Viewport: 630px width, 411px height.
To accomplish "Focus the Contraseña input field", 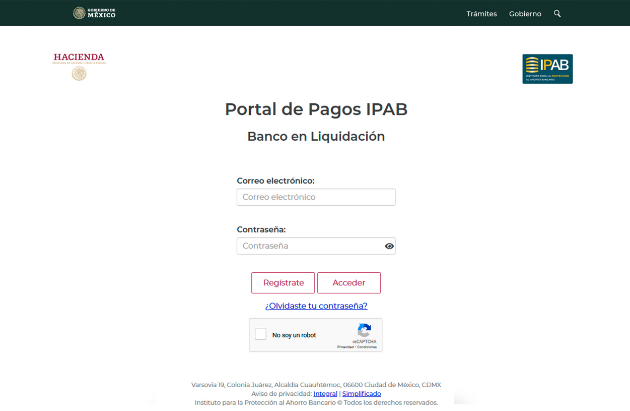I will [x=309, y=246].
